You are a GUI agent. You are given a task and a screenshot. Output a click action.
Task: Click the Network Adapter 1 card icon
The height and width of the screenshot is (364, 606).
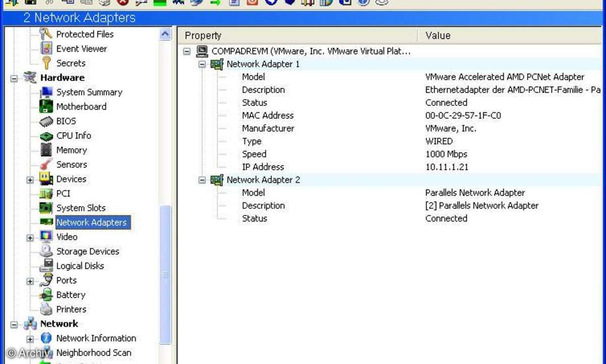point(217,64)
